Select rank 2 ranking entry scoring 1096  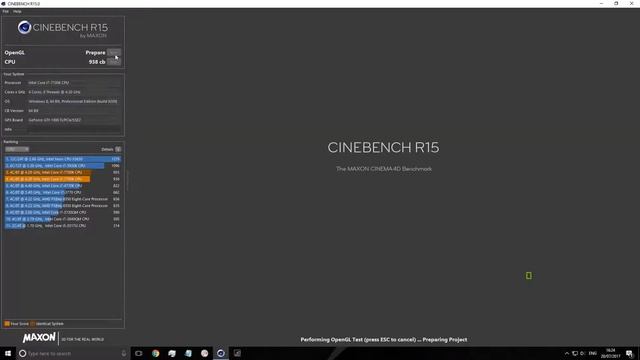[x=63, y=166]
